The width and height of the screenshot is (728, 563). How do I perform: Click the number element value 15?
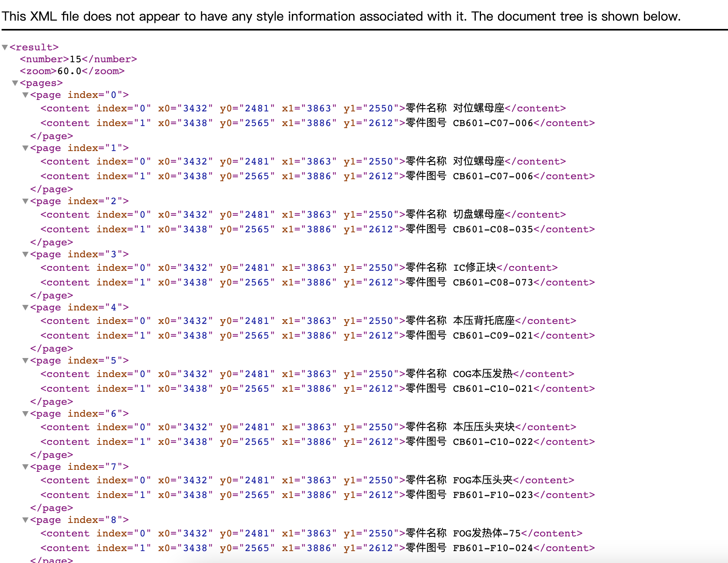(x=75, y=59)
